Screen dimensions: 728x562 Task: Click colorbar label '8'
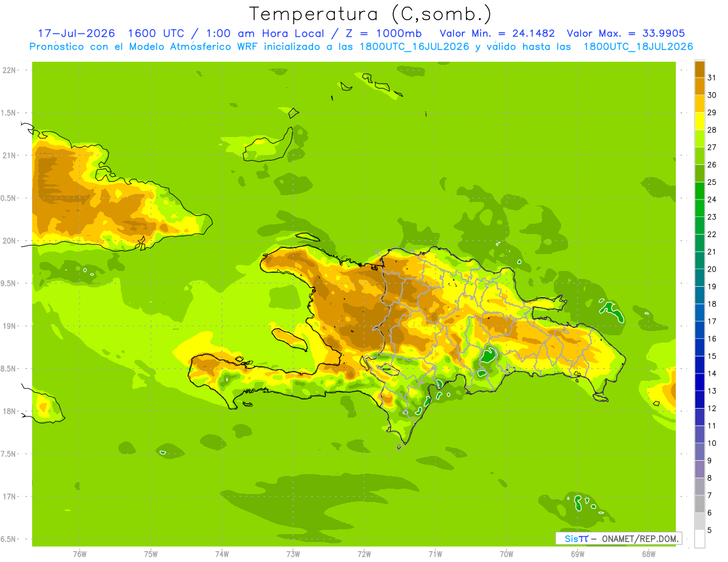(710, 478)
